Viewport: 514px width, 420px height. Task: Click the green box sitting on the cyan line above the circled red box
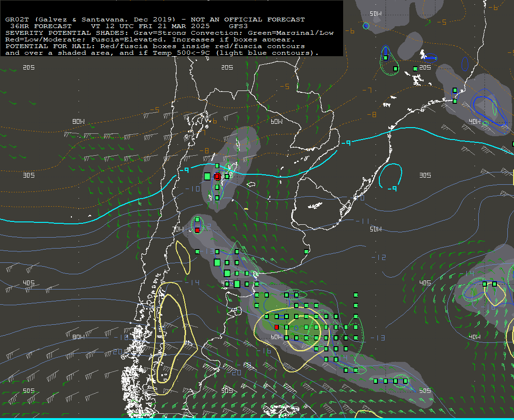(x=217, y=166)
